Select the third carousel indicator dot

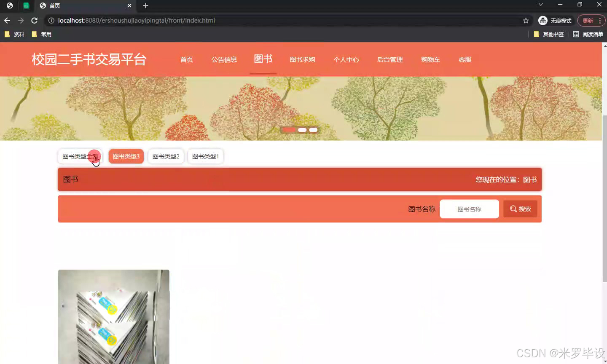(x=313, y=130)
